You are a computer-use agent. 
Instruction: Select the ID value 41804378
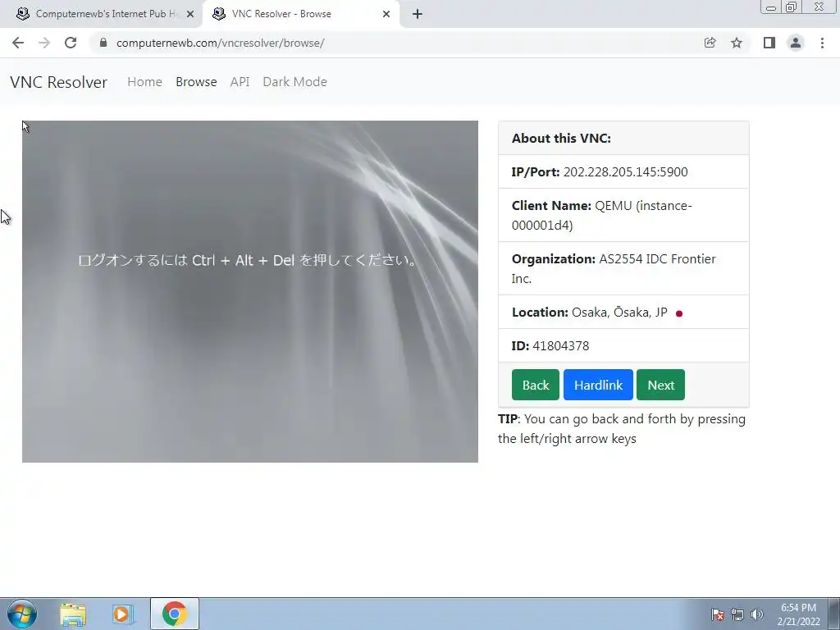tap(561, 346)
